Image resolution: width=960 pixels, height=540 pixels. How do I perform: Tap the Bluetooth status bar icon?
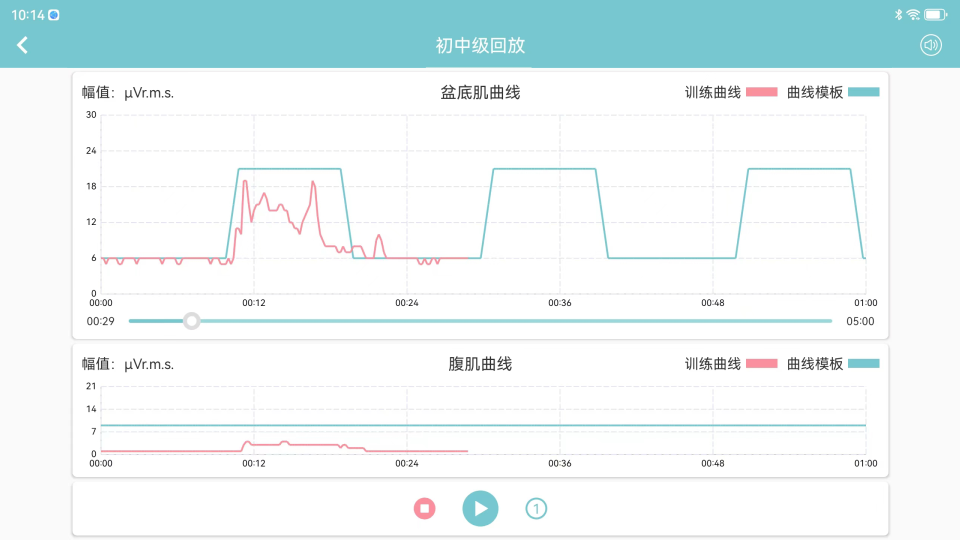898,15
